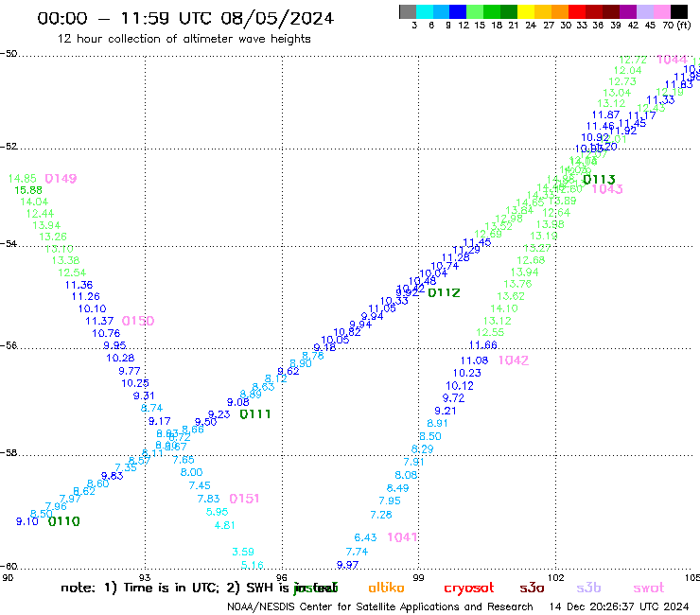
Task: Click the wave height value 12.72
Action: pos(633,60)
